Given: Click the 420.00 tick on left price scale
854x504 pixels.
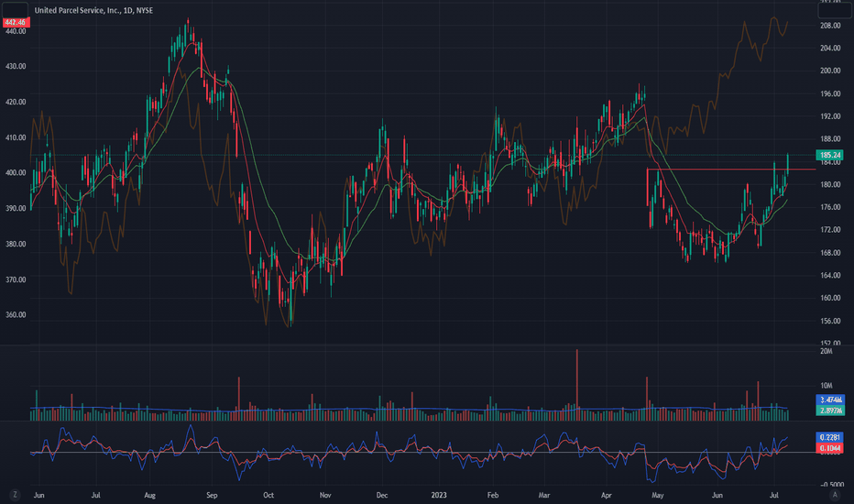Looking at the screenshot, I should 16,102.
